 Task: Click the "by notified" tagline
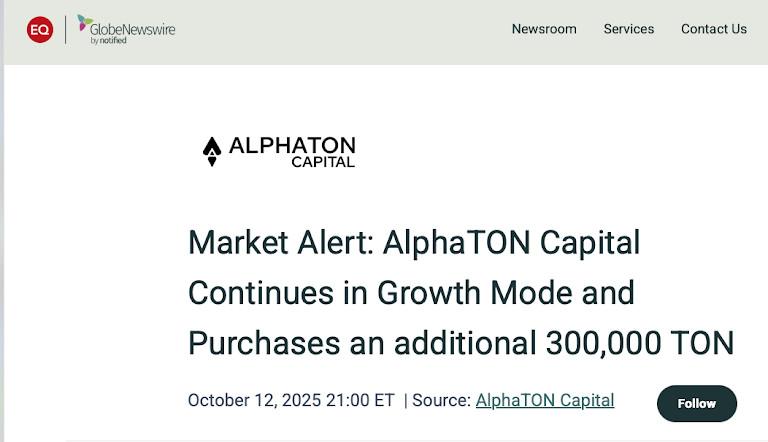109,41
